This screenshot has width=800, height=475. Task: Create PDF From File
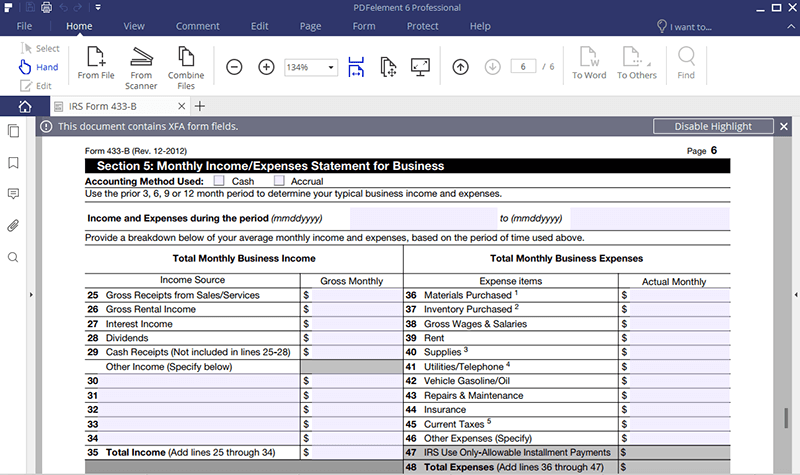pos(96,63)
